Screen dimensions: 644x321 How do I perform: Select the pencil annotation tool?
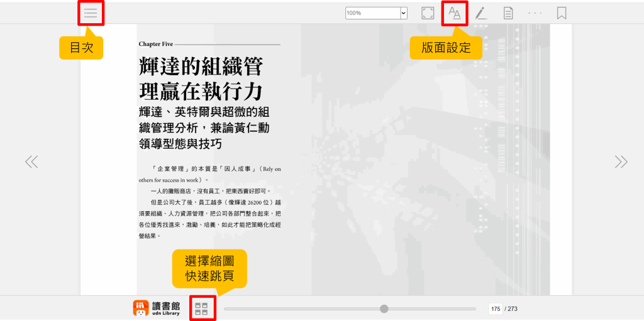click(481, 13)
